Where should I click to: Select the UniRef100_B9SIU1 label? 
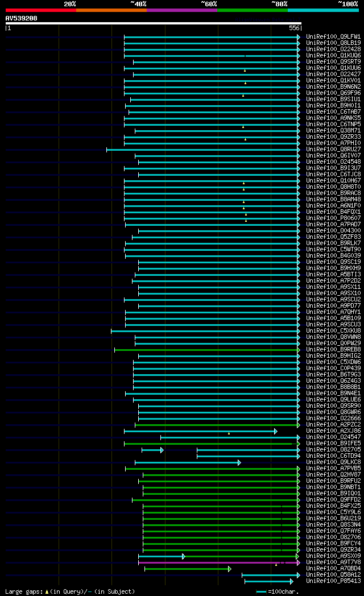[x=333, y=99]
